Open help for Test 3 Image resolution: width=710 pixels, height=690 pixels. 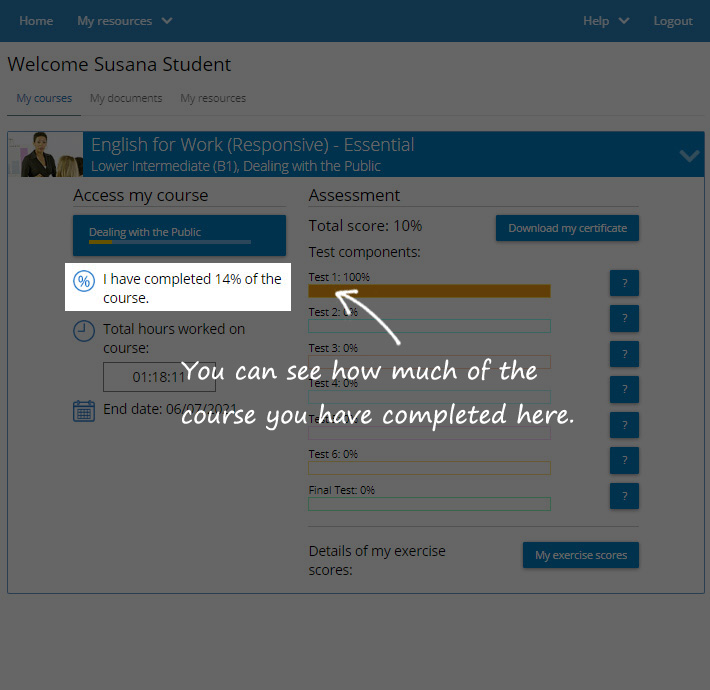click(624, 354)
